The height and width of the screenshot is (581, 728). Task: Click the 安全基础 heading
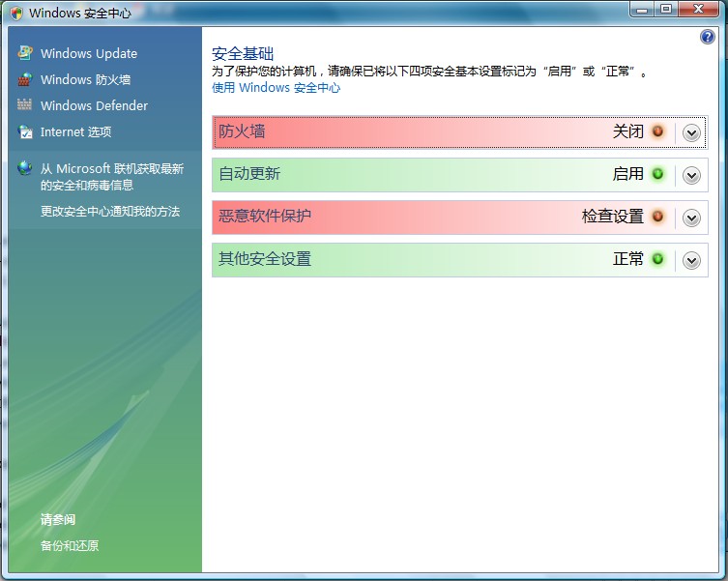243,53
